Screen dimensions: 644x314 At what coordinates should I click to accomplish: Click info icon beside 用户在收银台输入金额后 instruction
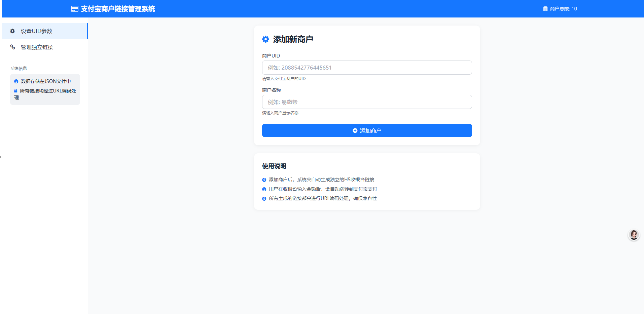pyautogui.click(x=264, y=189)
